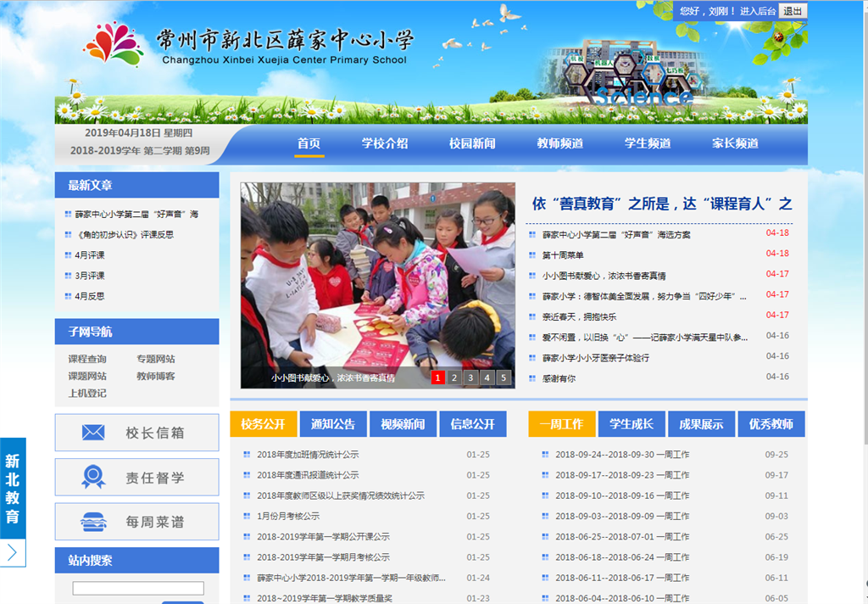Select the 通知公告 tab
This screenshot has height=604, width=868.
pos(333,424)
